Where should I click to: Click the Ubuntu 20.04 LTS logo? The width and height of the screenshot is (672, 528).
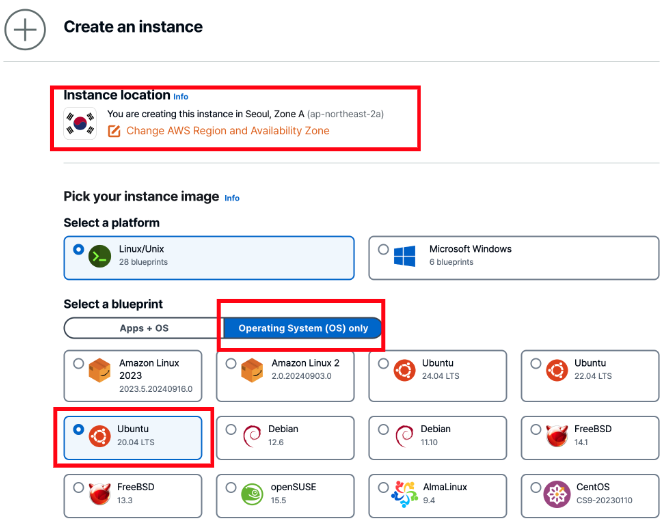[99, 436]
